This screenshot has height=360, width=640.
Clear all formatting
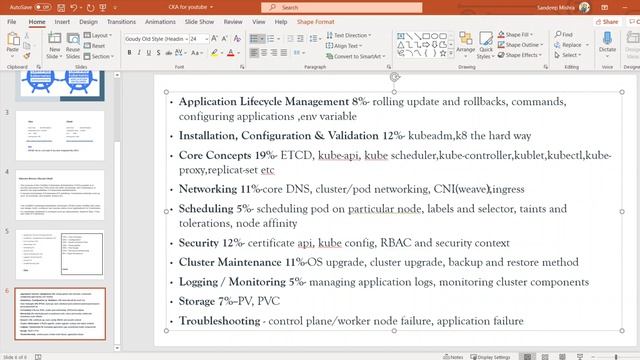[237, 39]
